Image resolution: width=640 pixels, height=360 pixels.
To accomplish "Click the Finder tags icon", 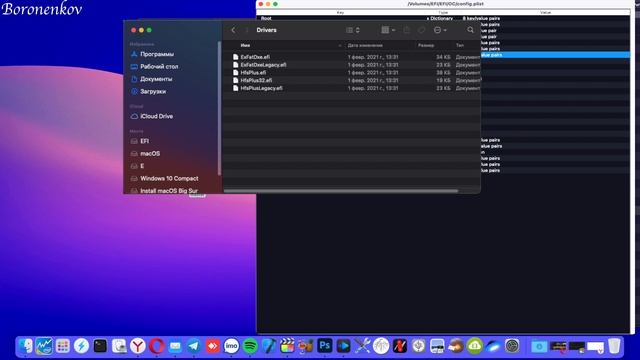I will tap(421, 30).
